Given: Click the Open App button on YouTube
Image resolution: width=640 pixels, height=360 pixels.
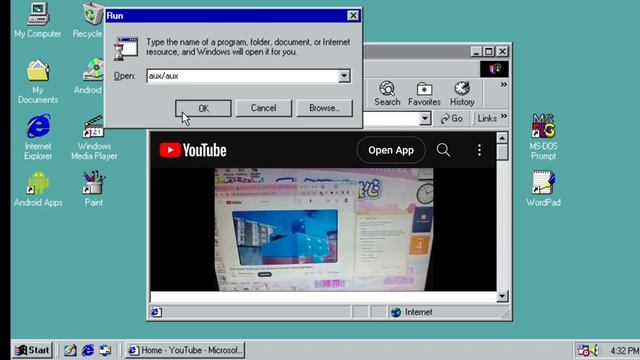Looking at the screenshot, I should tap(391, 150).
